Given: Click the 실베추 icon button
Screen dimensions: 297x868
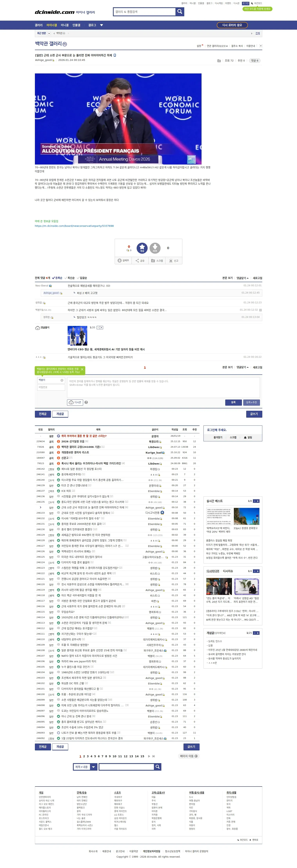Looking at the screenshot, I should pos(124,261).
